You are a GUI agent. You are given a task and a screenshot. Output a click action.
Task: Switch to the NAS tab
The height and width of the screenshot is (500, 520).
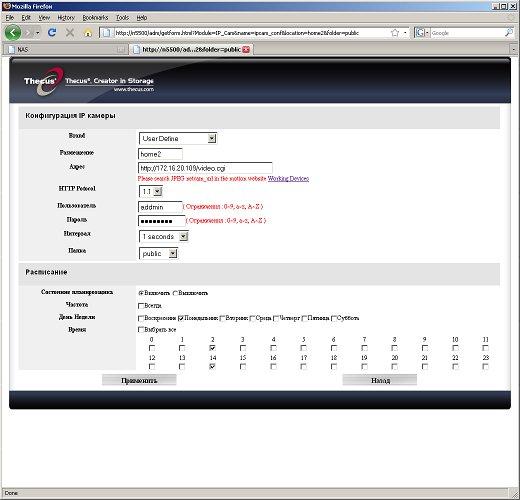[x=66, y=50]
